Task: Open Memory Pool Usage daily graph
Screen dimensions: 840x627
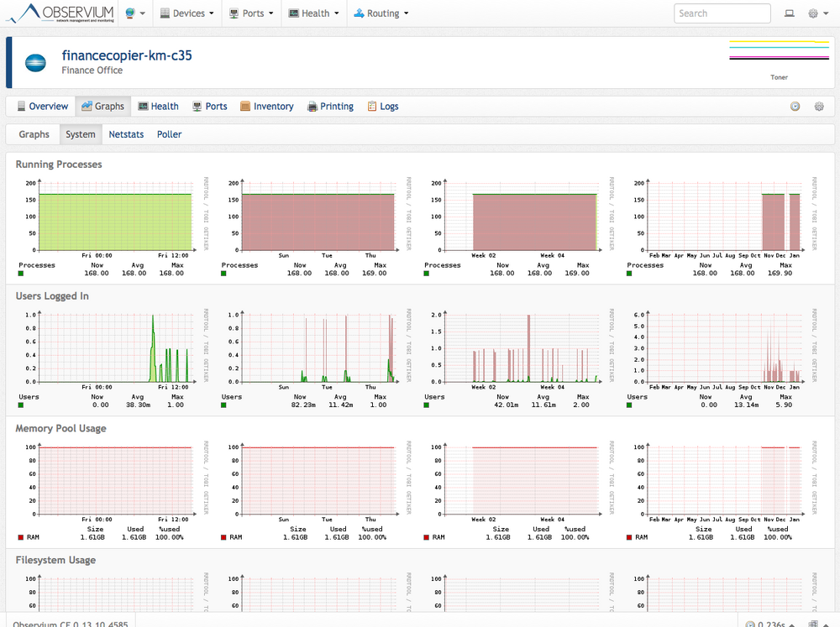Action: click(x=113, y=491)
